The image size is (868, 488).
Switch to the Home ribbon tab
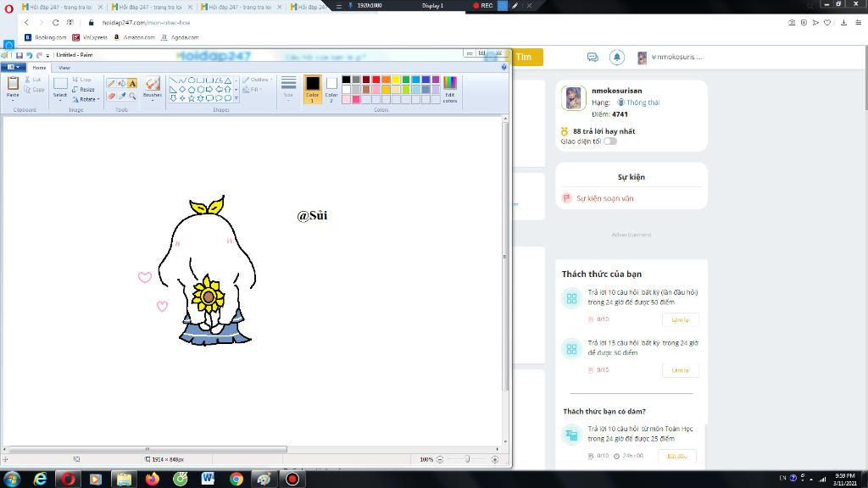tap(39, 68)
